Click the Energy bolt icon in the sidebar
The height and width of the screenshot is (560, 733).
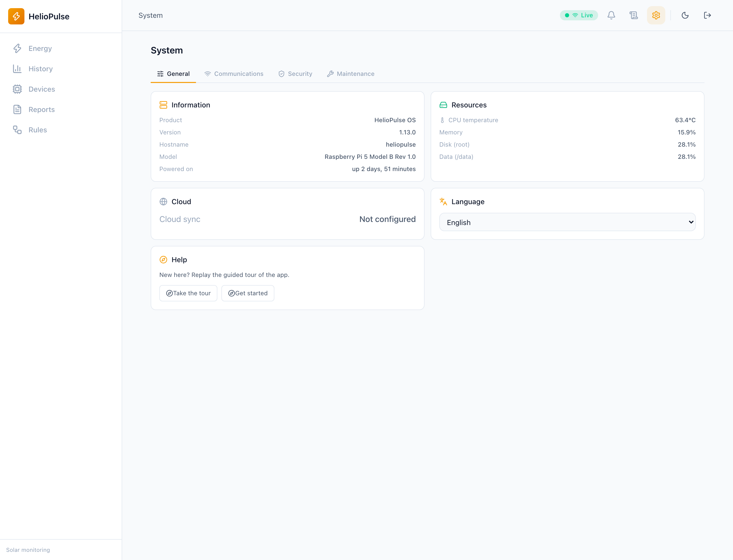pos(17,48)
